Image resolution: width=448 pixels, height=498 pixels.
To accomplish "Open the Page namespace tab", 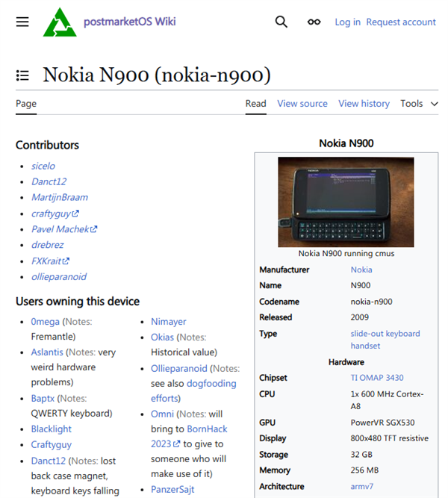I will point(26,104).
